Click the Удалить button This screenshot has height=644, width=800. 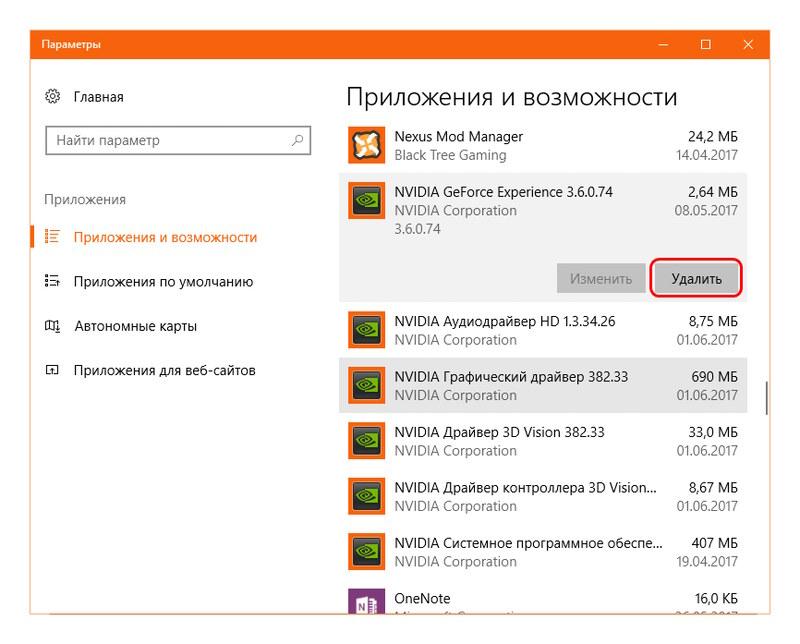696,279
